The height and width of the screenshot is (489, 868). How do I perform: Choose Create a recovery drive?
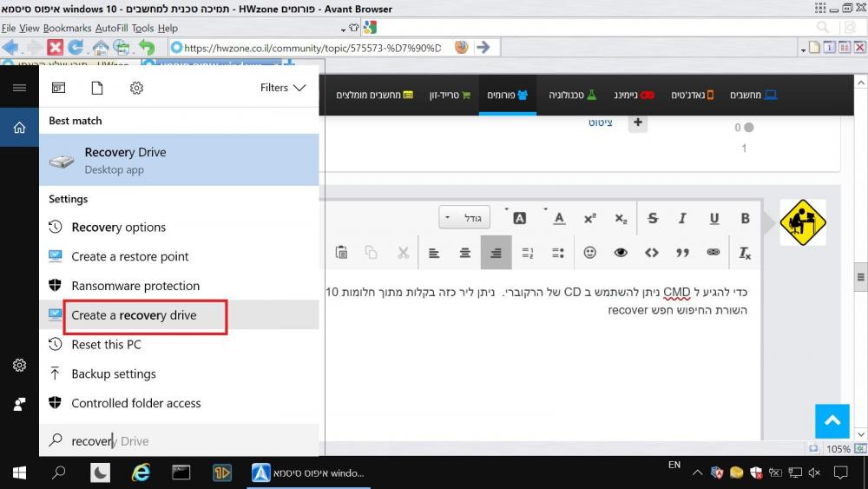179,315
